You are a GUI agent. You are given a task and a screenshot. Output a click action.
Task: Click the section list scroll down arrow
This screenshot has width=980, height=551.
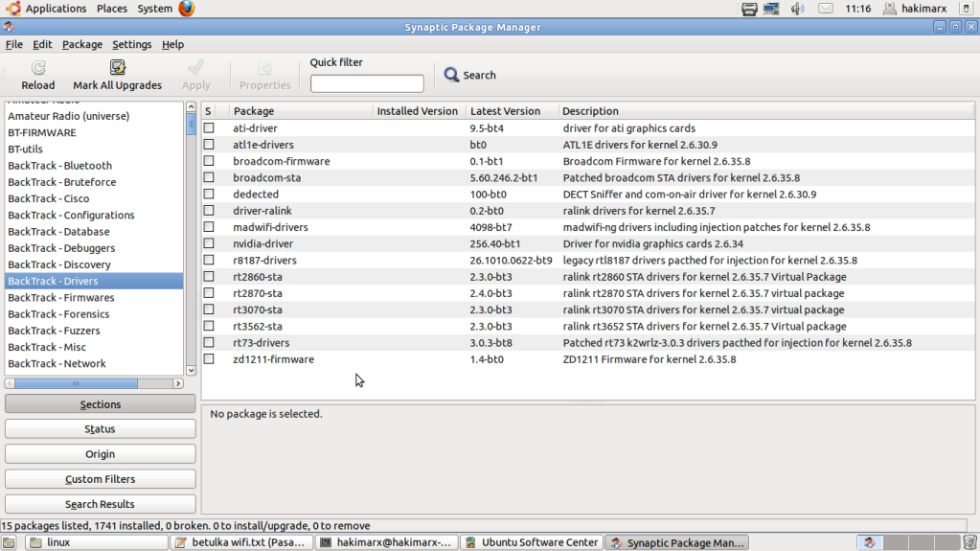(192, 370)
